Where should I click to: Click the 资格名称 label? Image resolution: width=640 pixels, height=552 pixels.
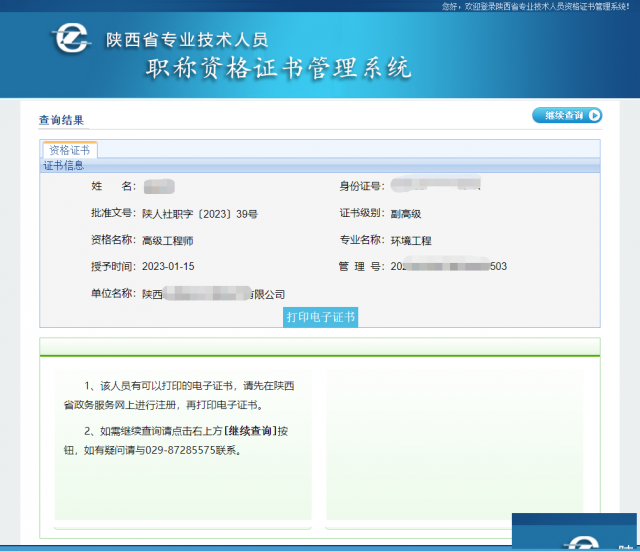click(x=113, y=240)
